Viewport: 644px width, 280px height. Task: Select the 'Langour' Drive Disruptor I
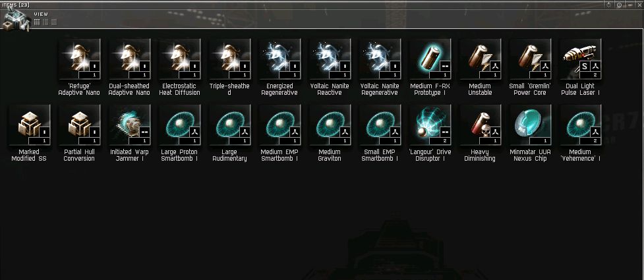[x=430, y=125]
